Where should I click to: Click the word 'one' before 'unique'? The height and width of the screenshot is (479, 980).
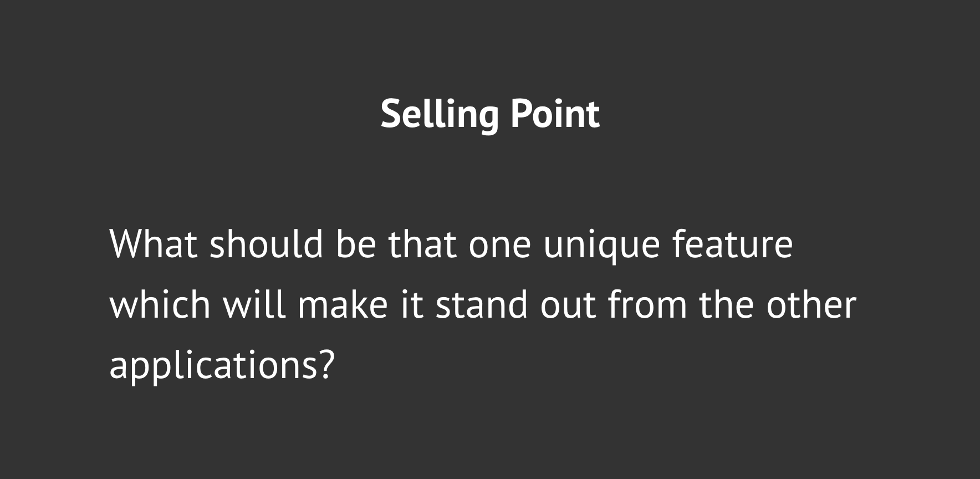tap(500, 246)
